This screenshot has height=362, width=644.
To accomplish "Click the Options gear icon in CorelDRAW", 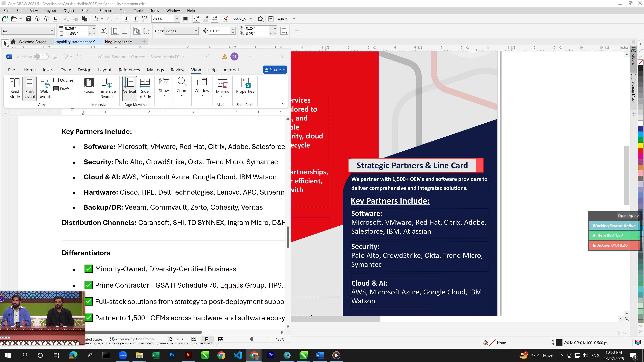I will (x=260, y=19).
